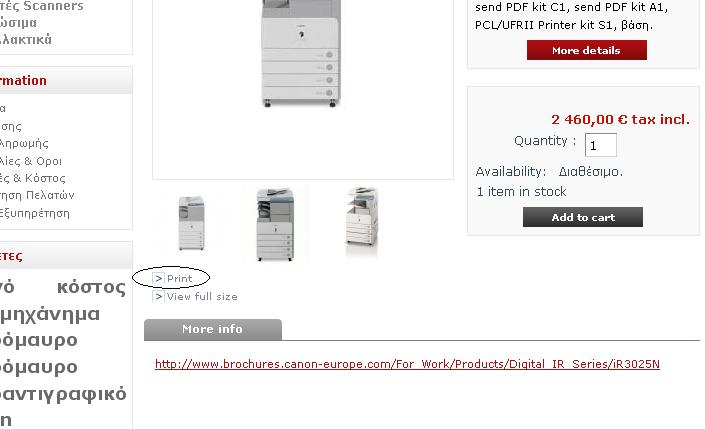Click the arrow icon beside View full size
Viewport: 705px width, 429px height.
coord(158,296)
